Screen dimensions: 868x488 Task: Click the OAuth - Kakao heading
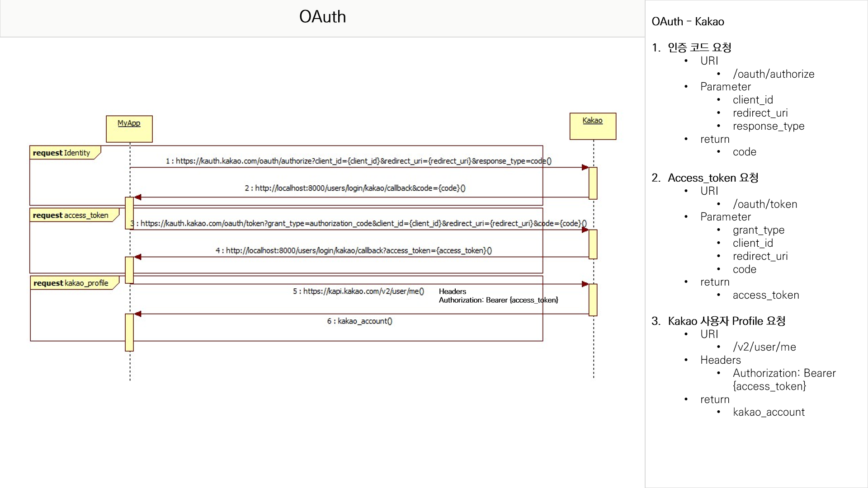[x=687, y=21]
